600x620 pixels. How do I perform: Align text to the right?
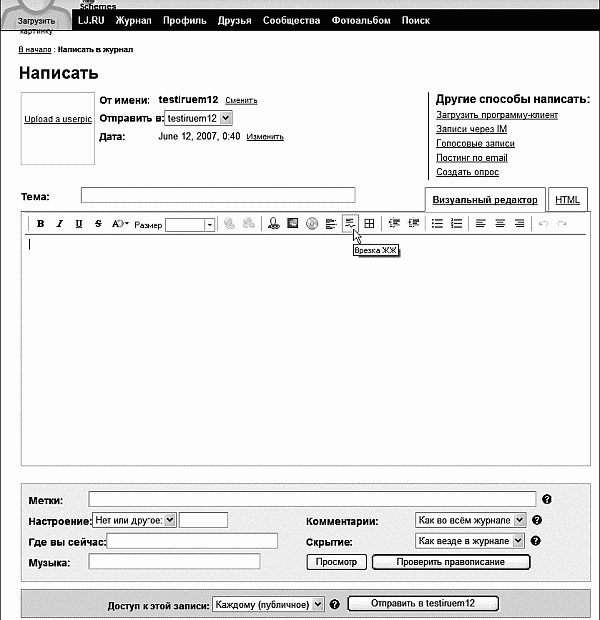(519, 224)
